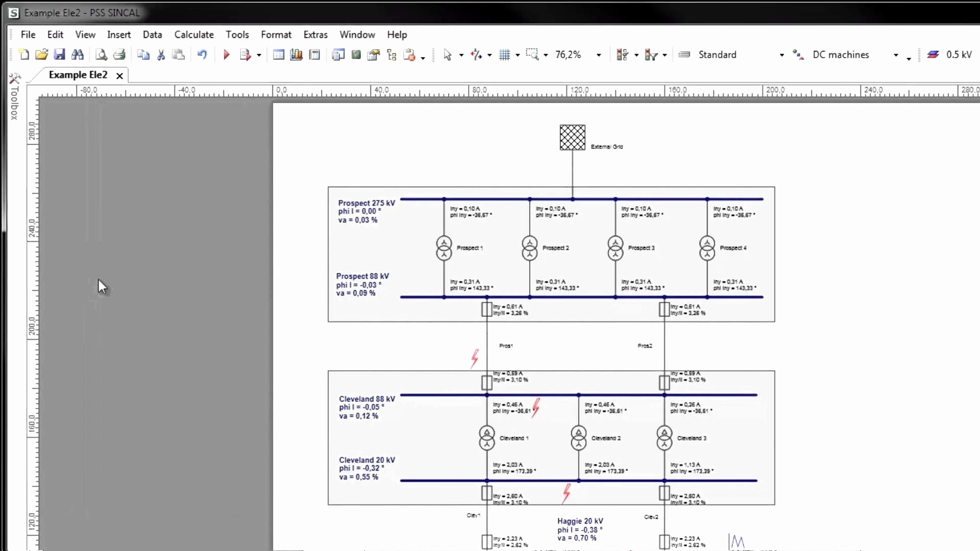This screenshot has height=551, width=980.
Task: Select the pointer selection tool
Action: click(448, 55)
